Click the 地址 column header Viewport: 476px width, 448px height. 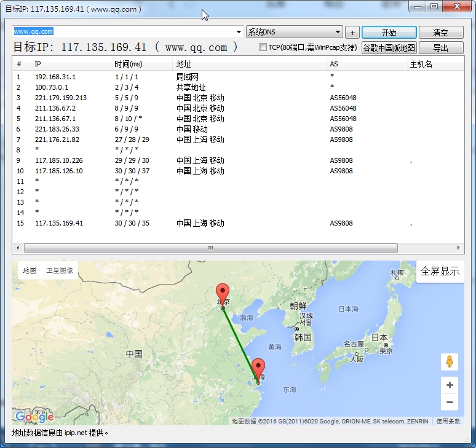coord(249,64)
